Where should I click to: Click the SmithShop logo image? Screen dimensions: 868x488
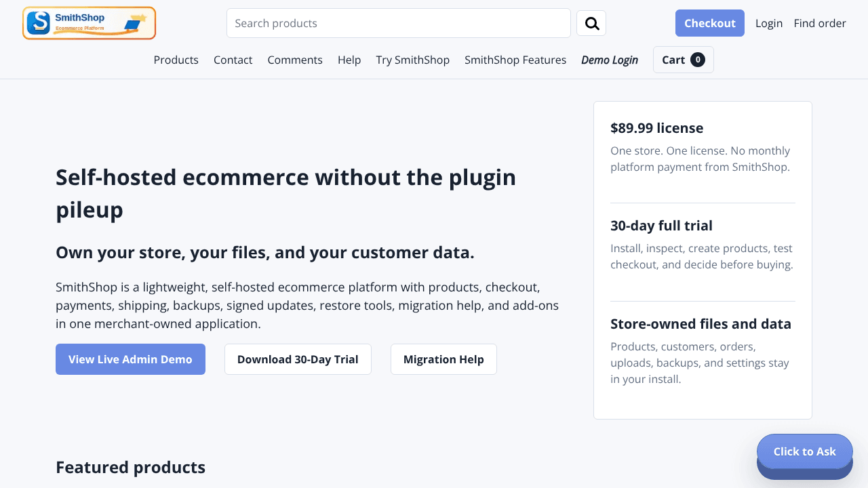(89, 23)
